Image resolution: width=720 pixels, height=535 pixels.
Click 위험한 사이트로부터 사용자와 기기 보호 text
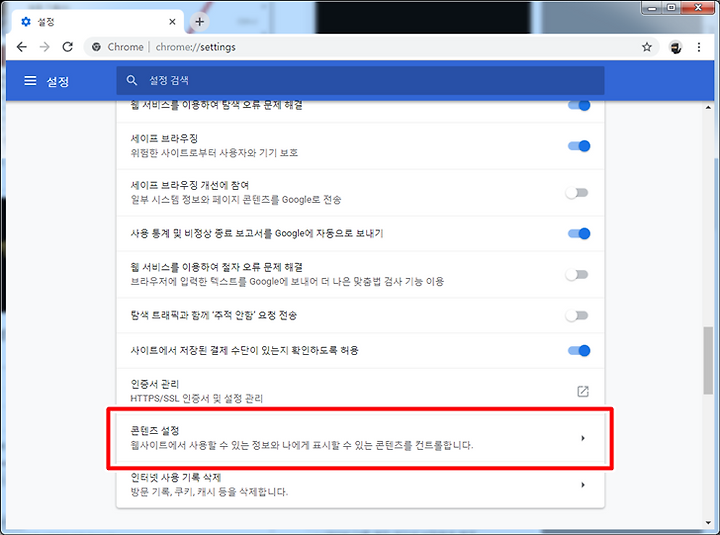pyautogui.click(x=214, y=152)
